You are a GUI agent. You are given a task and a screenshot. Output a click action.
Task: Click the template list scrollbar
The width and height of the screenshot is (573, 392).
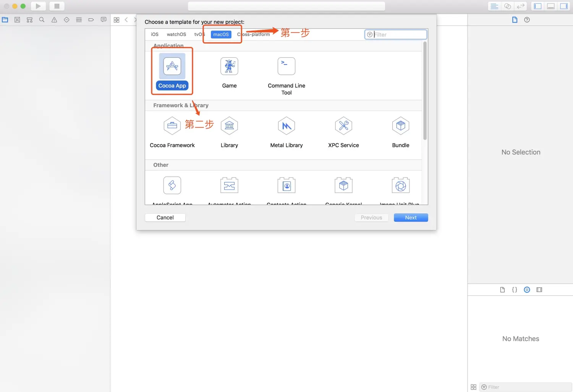pos(425,90)
